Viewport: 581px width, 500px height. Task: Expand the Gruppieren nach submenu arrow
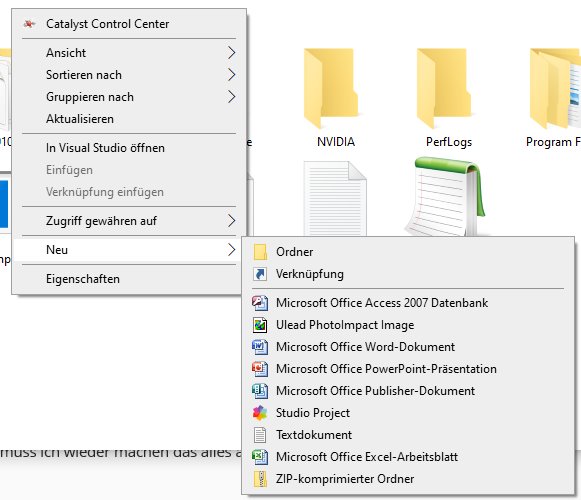click(232, 97)
